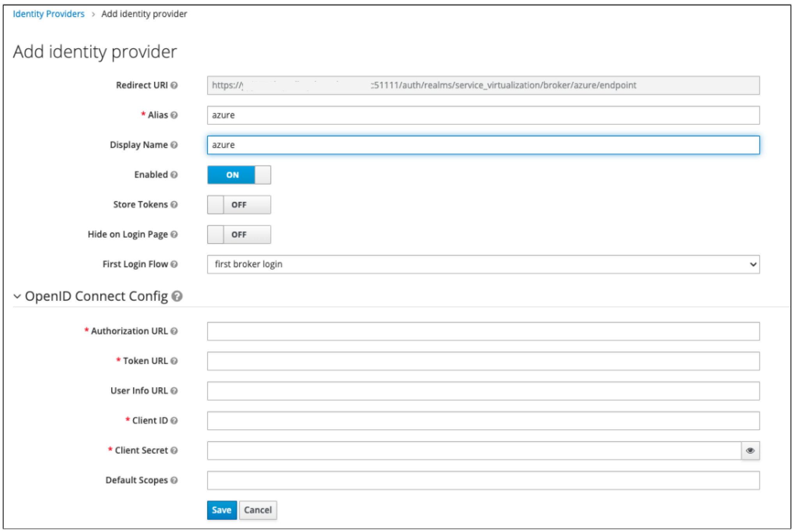Viewport: 794px width, 532px height.
Task: Click Store Tokens help tooltip icon
Action: coord(174,205)
